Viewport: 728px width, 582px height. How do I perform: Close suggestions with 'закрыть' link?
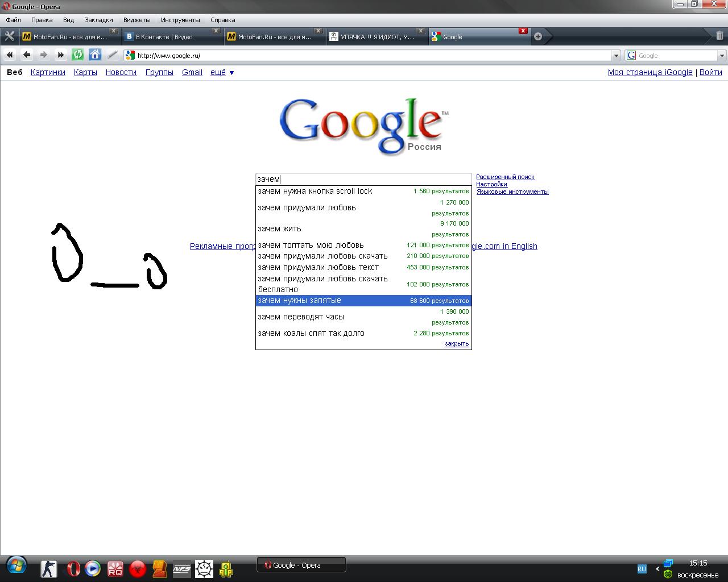pos(457,343)
